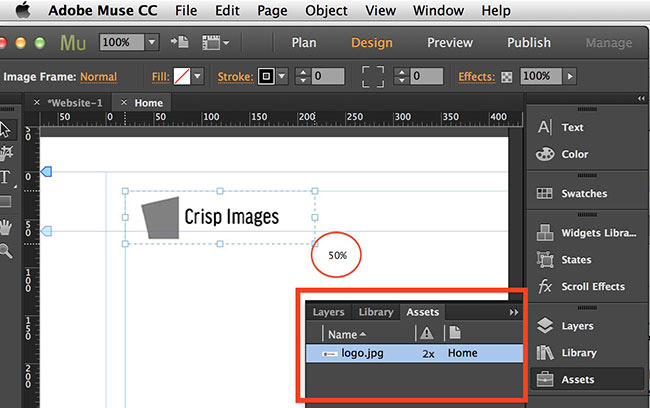Viewport: 650px width, 408px height.
Task: Click the corner radius value field
Action: pyautogui.click(x=427, y=76)
